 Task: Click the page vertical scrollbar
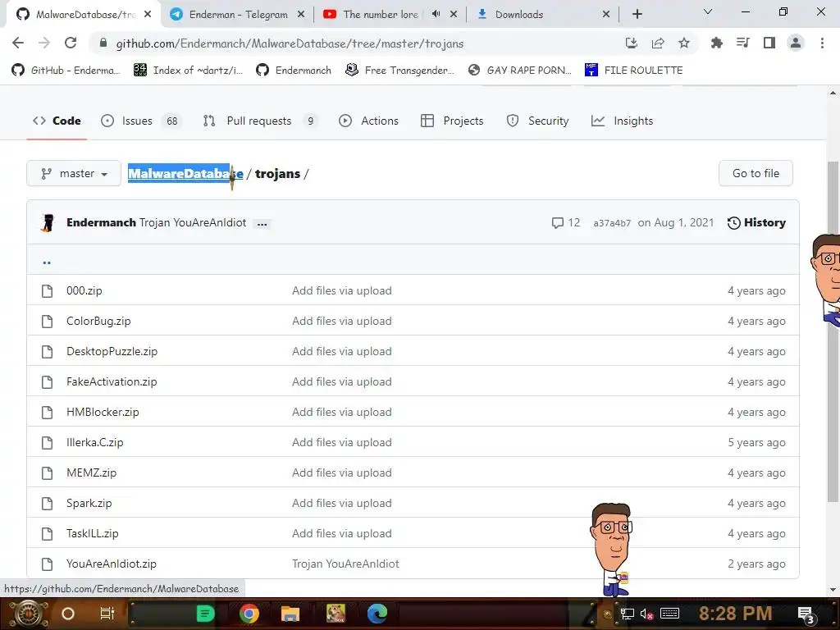tap(833, 332)
